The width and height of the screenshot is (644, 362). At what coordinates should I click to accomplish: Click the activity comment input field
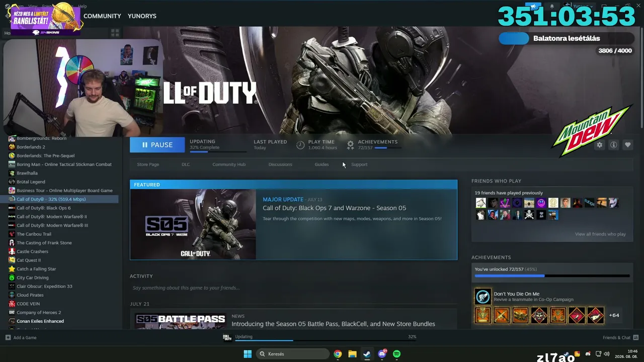[293, 288]
